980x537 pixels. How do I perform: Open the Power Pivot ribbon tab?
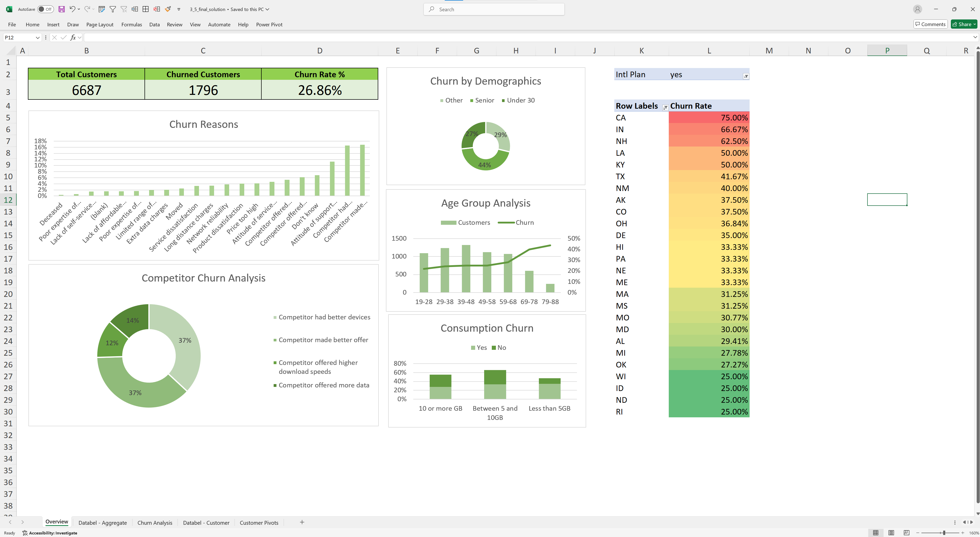(269, 24)
